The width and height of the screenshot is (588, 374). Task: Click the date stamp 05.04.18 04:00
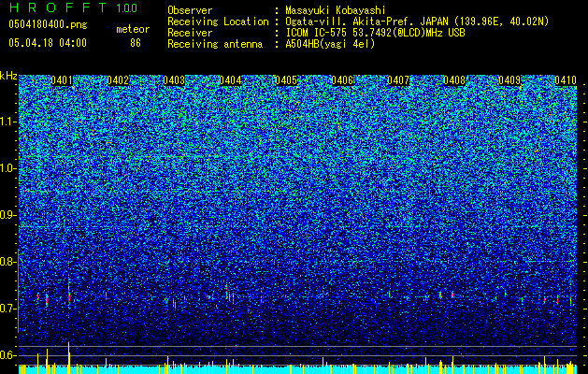point(48,43)
